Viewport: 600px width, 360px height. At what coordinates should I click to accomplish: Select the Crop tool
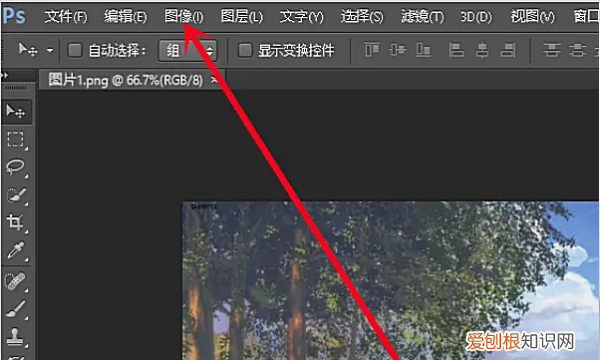(x=16, y=223)
